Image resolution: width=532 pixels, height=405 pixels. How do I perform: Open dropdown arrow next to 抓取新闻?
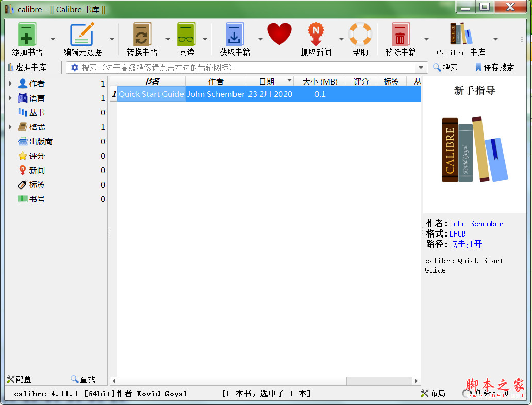341,39
